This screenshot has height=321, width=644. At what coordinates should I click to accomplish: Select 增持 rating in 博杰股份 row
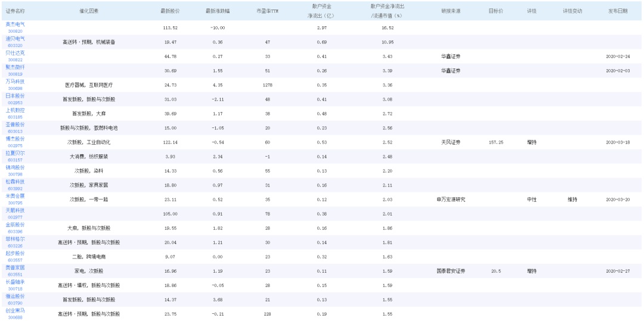point(532,142)
